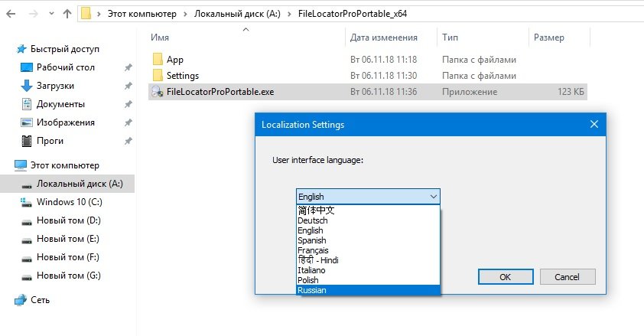Click '123 КБ' size cell

571,92
